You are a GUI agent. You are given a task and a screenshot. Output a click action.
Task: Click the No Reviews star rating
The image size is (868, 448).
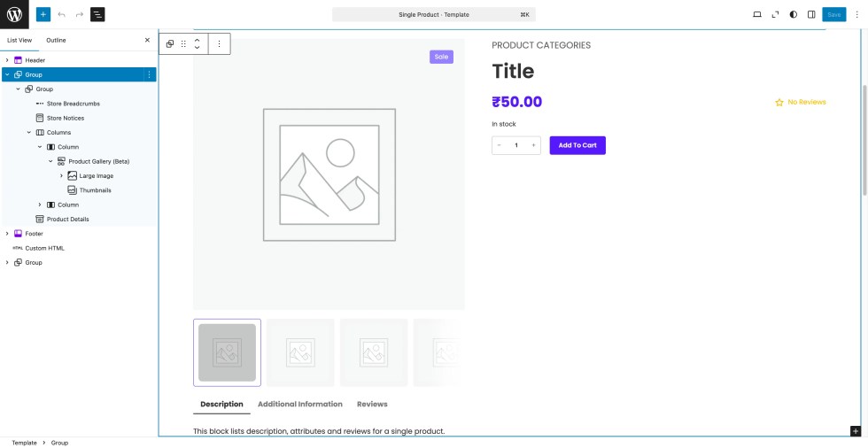coord(801,103)
